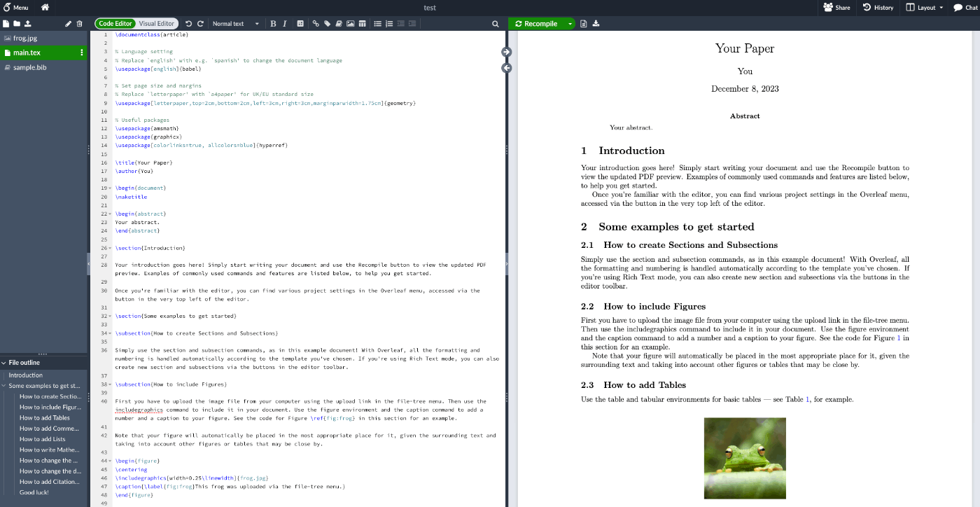Undo the last edit
Image resolution: width=980 pixels, height=507 pixels.
point(188,24)
